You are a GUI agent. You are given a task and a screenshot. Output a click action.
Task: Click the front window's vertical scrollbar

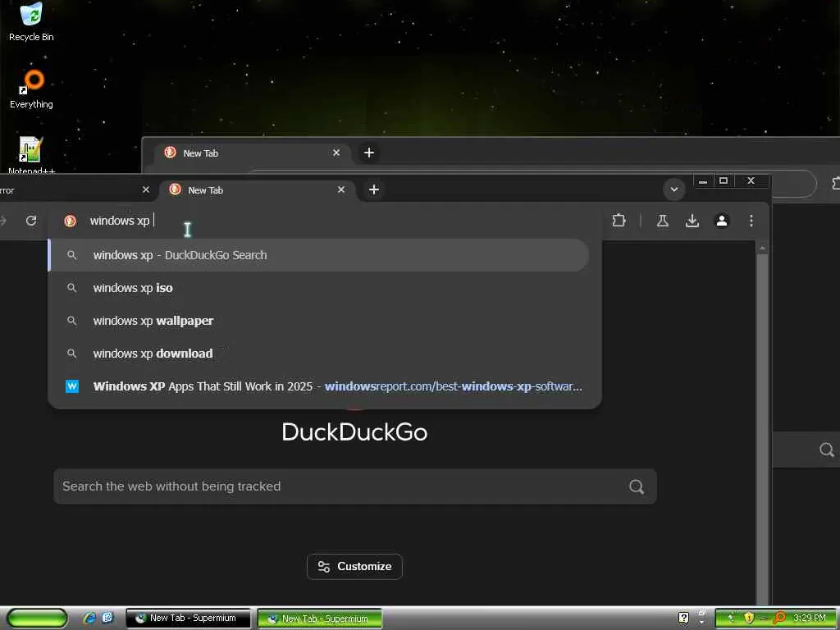coord(762,428)
